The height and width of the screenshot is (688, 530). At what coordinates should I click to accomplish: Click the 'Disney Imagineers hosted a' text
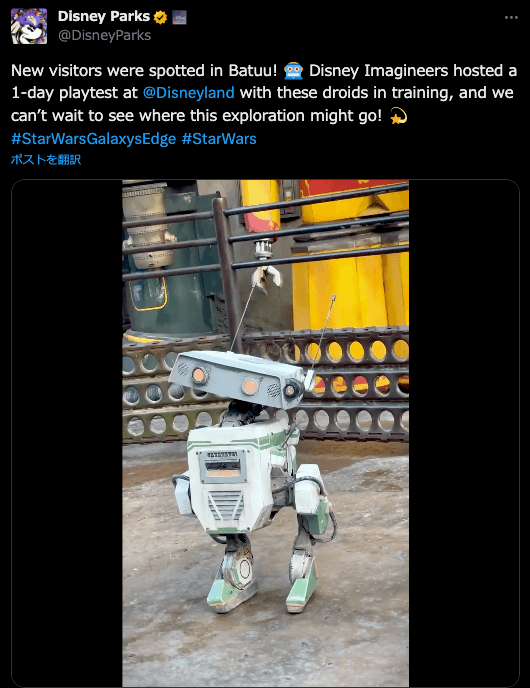pos(413,71)
